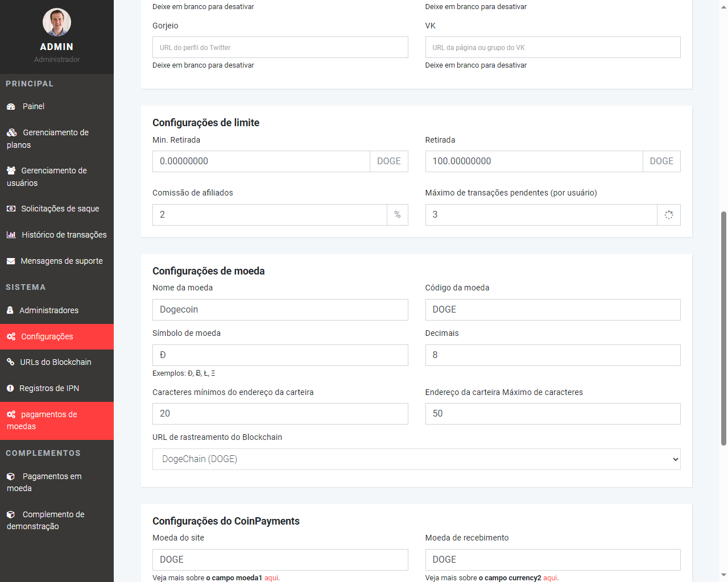The image size is (728, 582).
Task: Focus the Comissão de afiliados field
Action: (x=270, y=215)
